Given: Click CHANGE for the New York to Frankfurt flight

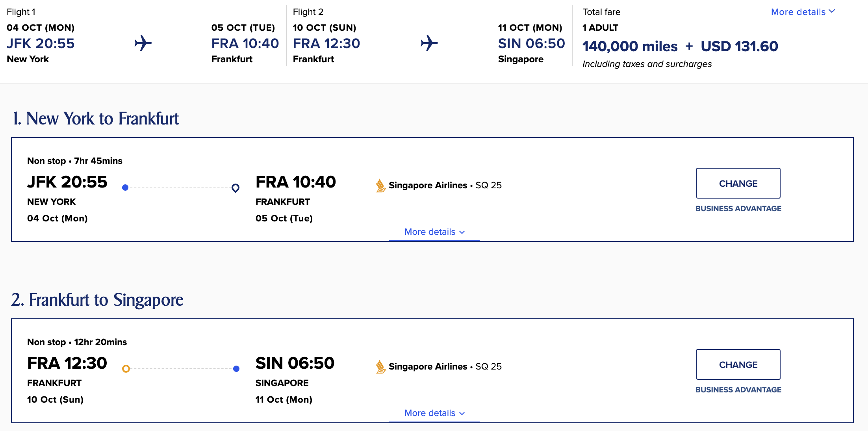Looking at the screenshot, I should (738, 183).
